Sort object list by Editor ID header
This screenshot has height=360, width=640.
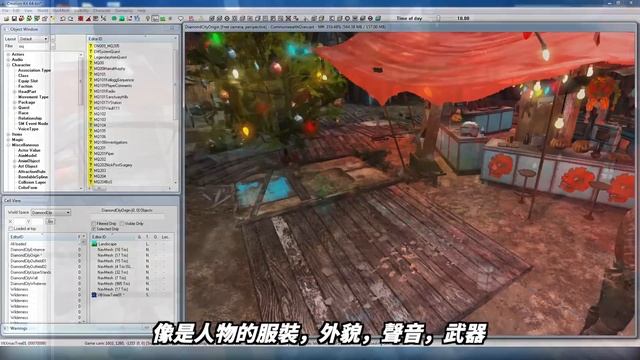[x=131, y=39]
